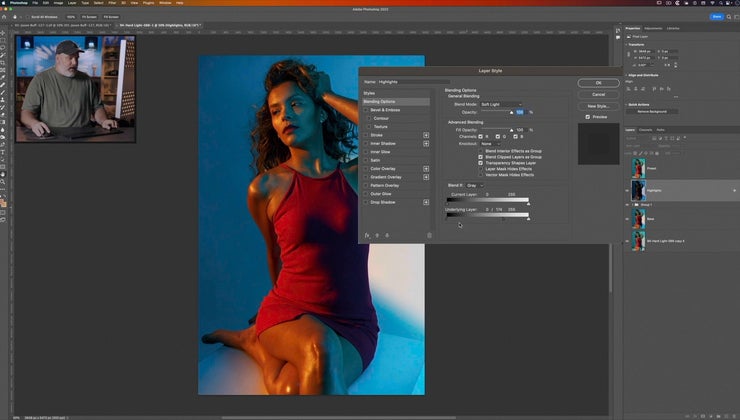Screen dimensions: 740x420
Task: Click the Apple menu icon
Action: 4,3
